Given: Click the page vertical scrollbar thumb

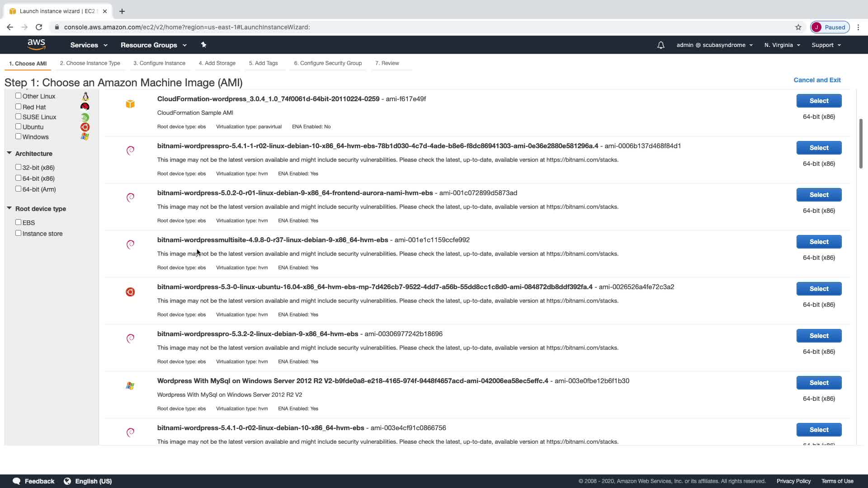Looking at the screenshot, I should (x=861, y=144).
